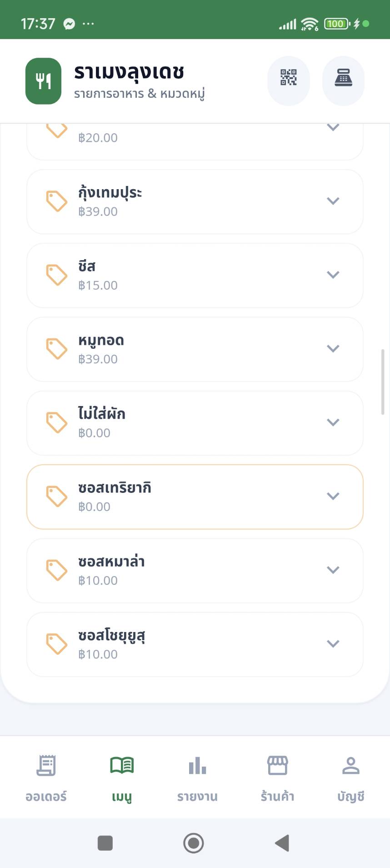Tap the รายการอาหาร & หมวดหมู่ subtitle
This screenshot has height=868, width=390.
click(139, 94)
